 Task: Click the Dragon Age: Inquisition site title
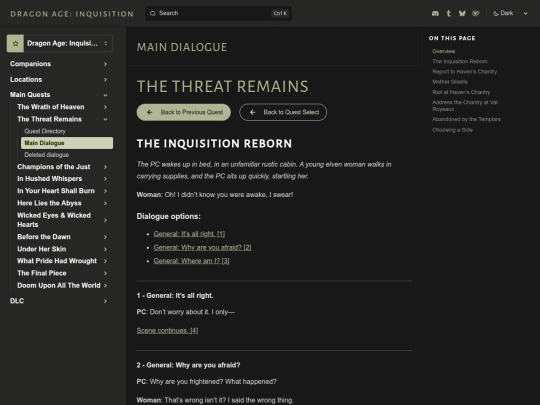click(72, 14)
